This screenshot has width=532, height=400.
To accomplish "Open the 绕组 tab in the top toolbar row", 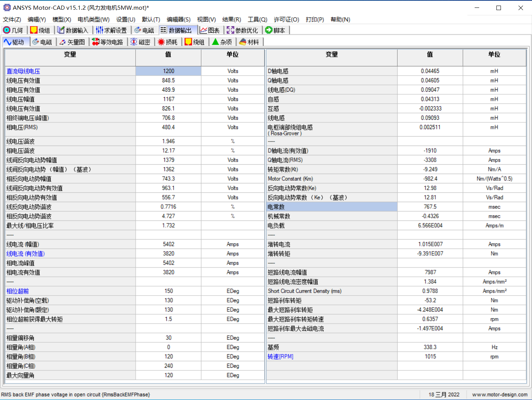I will click(x=40, y=30).
